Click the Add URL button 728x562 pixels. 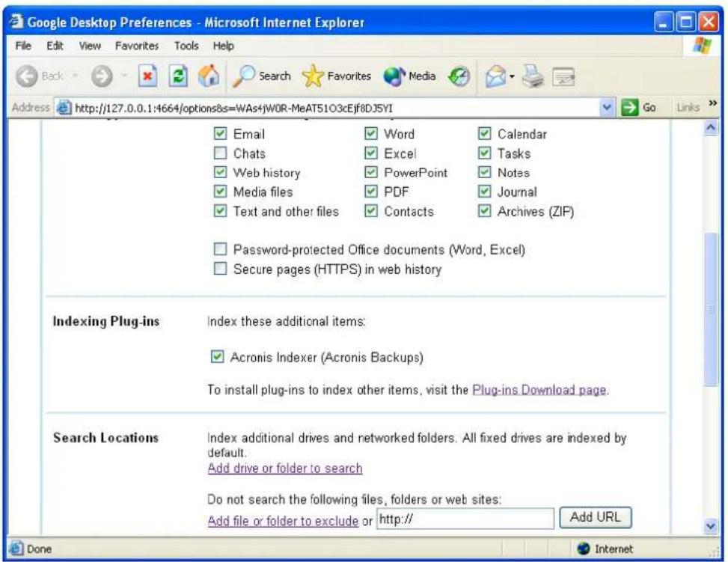tap(596, 517)
